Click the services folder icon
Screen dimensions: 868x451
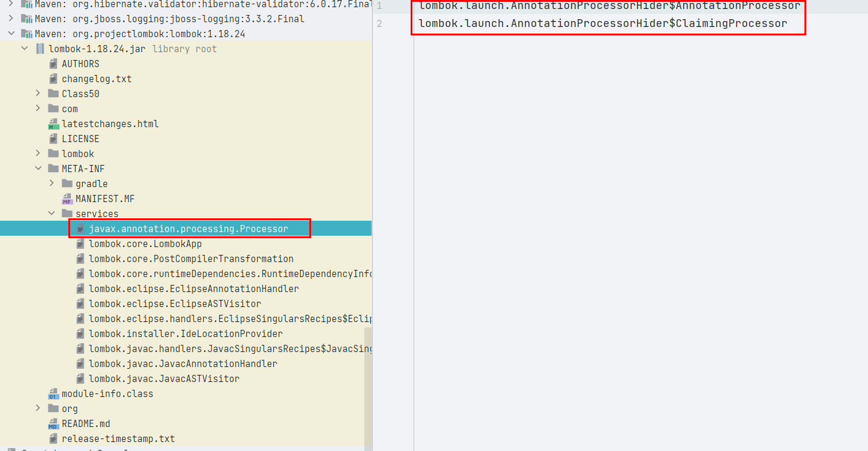[67, 214]
